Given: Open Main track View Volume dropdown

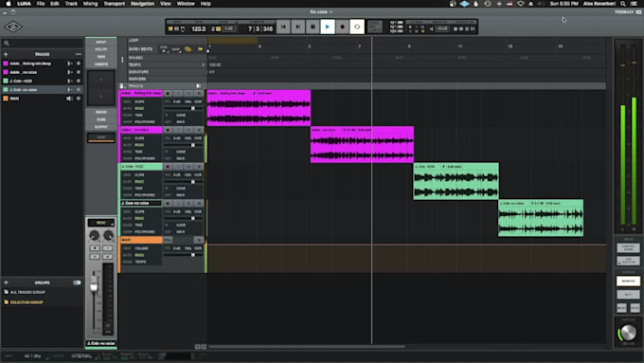Looking at the screenshot, I should 142,248.
